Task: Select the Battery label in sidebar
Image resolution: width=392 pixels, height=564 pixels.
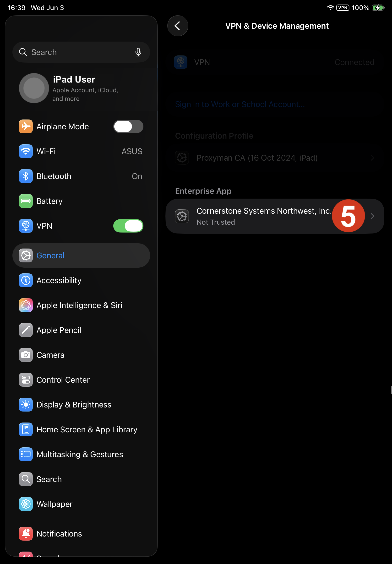Action: 49,201
